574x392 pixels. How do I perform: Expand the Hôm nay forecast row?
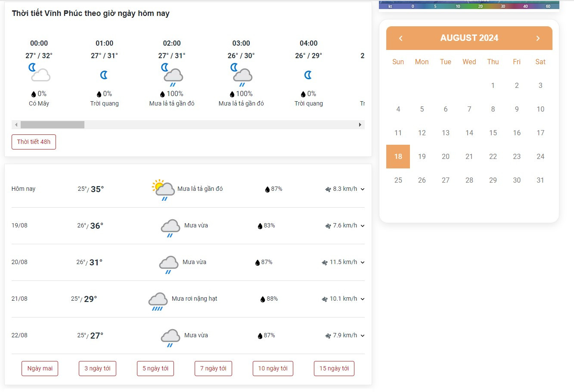pos(363,189)
